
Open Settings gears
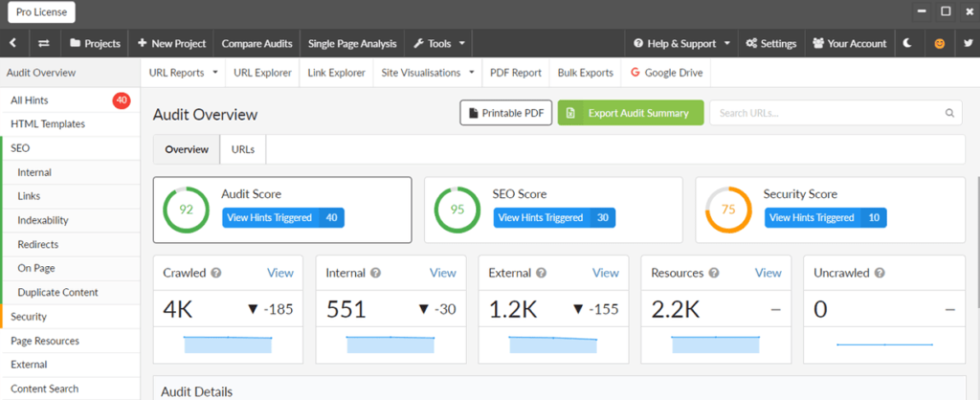[x=771, y=43]
